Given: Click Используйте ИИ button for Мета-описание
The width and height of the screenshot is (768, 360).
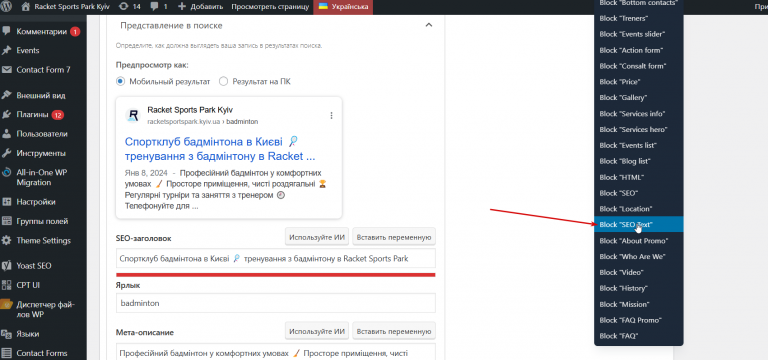Looking at the screenshot, I should point(317,331).
